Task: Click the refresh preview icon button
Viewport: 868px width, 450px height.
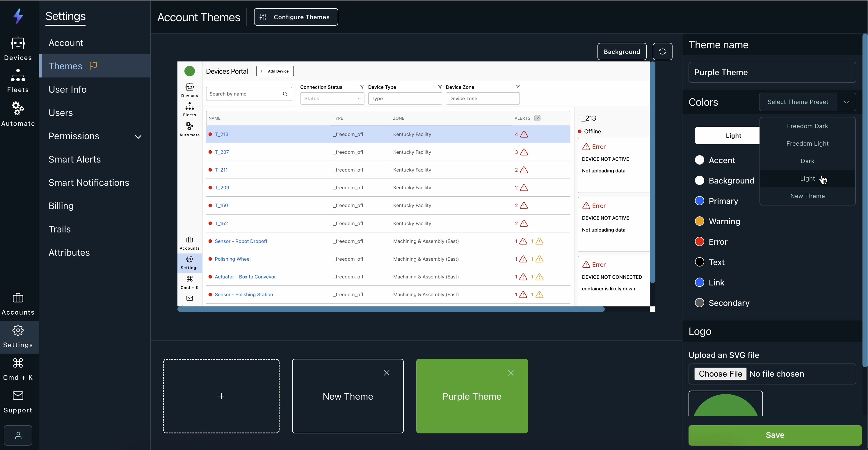Action: 662,52
